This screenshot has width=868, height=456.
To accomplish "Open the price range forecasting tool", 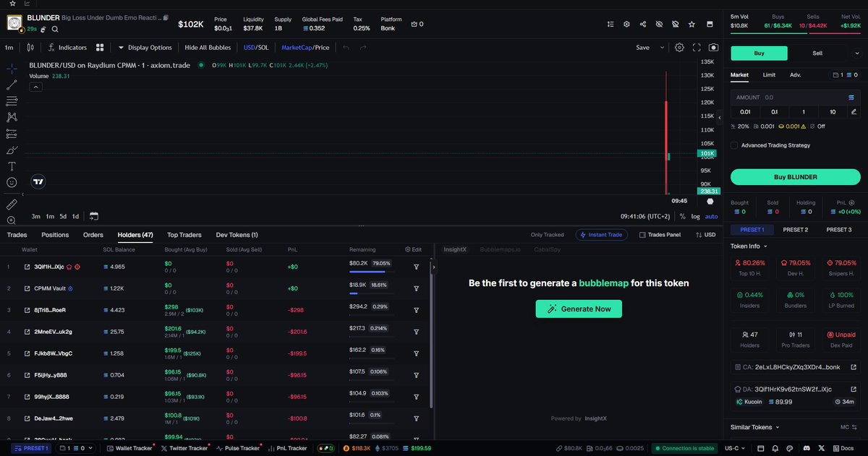I will pyautogui.click(x=12, y=134).
